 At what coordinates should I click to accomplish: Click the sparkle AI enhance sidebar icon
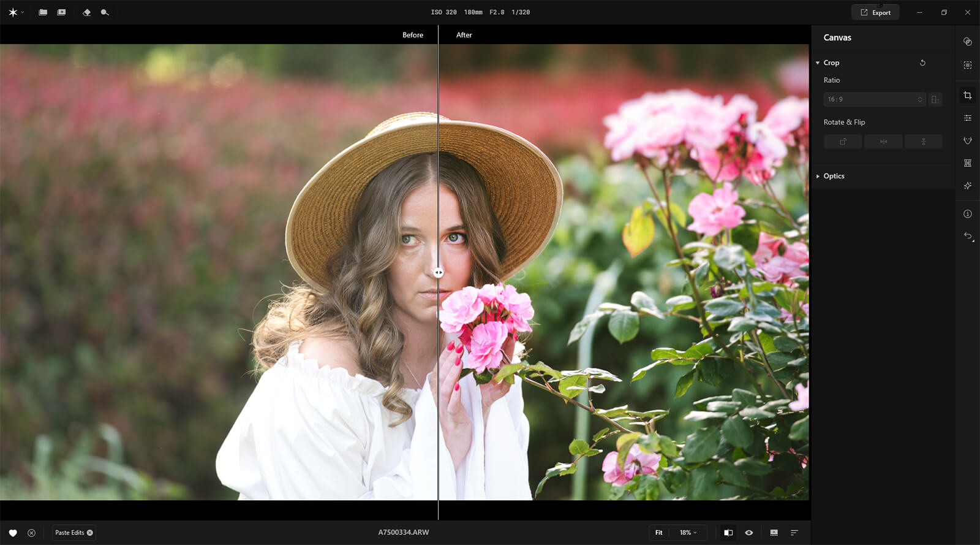click(x=967, y=185)
